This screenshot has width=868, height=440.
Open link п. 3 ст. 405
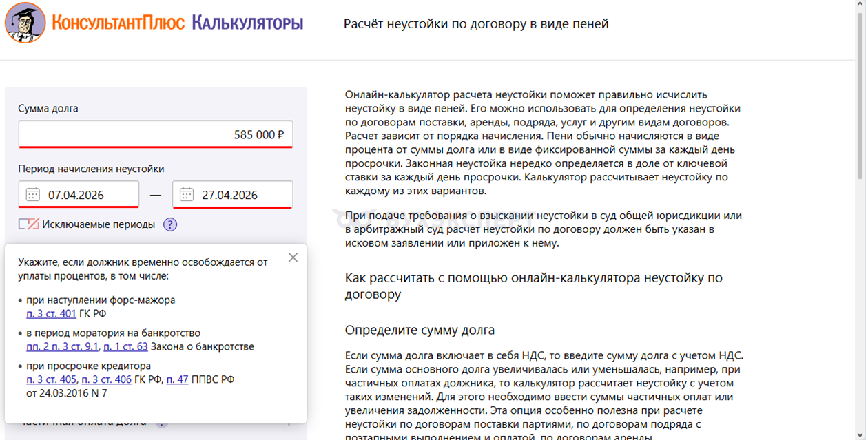(51, 379)
